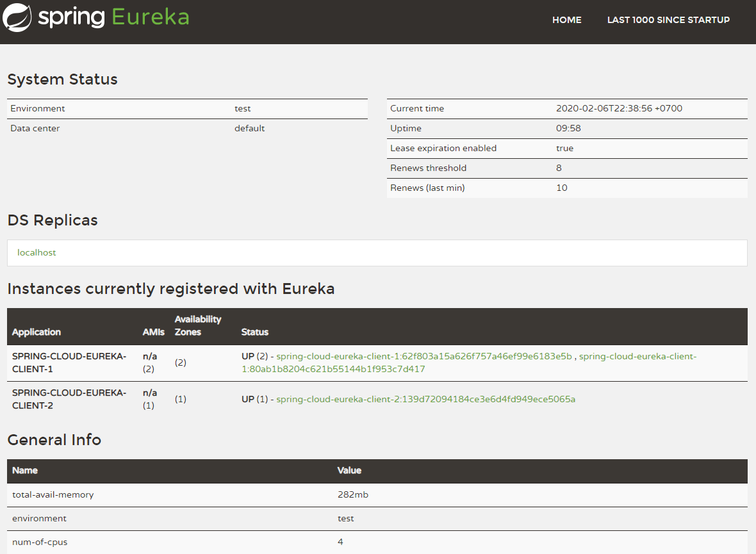Open the HOME navigation item

pos(566,20)
